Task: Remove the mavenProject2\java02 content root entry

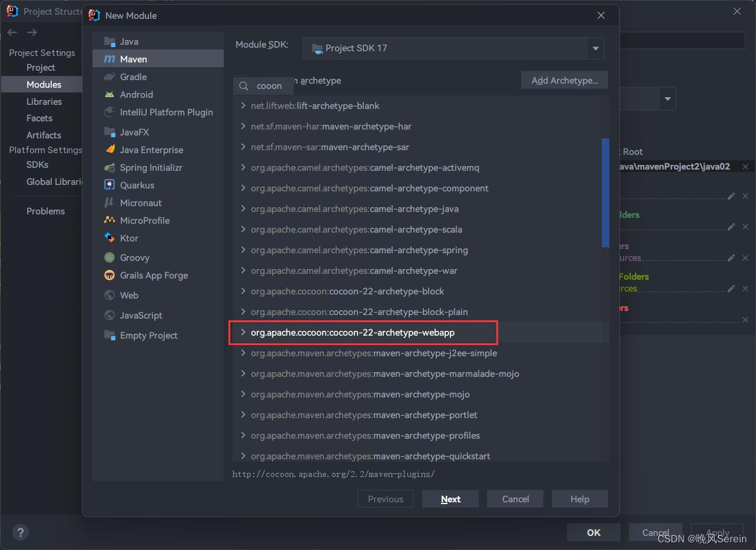Action: (745, 167)
